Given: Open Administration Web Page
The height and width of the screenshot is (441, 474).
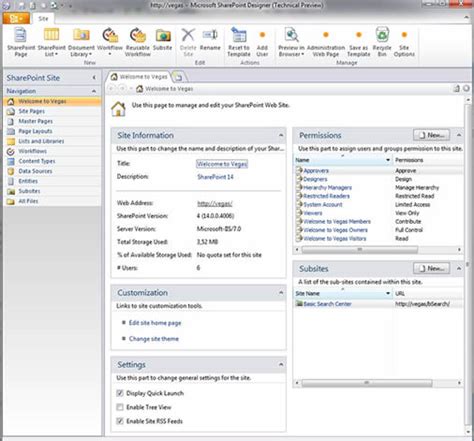Looking at the screenshot, I should pos(326,42).
